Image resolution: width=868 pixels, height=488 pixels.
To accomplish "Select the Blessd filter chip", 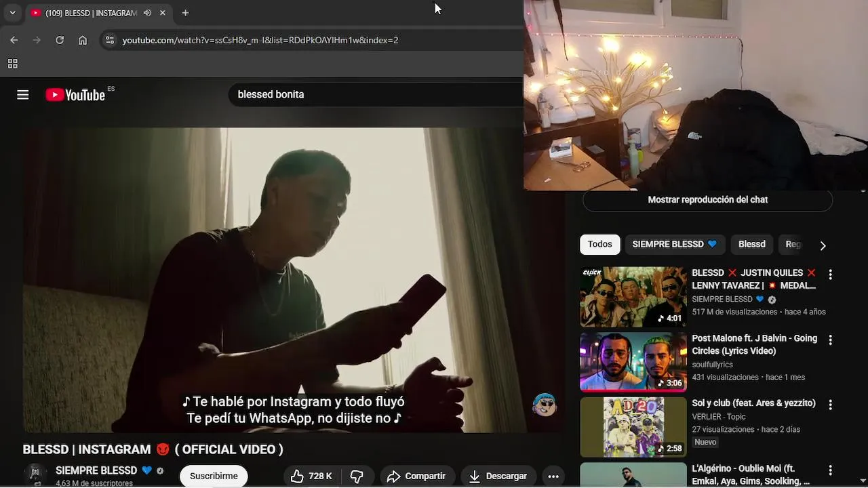I will [751, 244].
